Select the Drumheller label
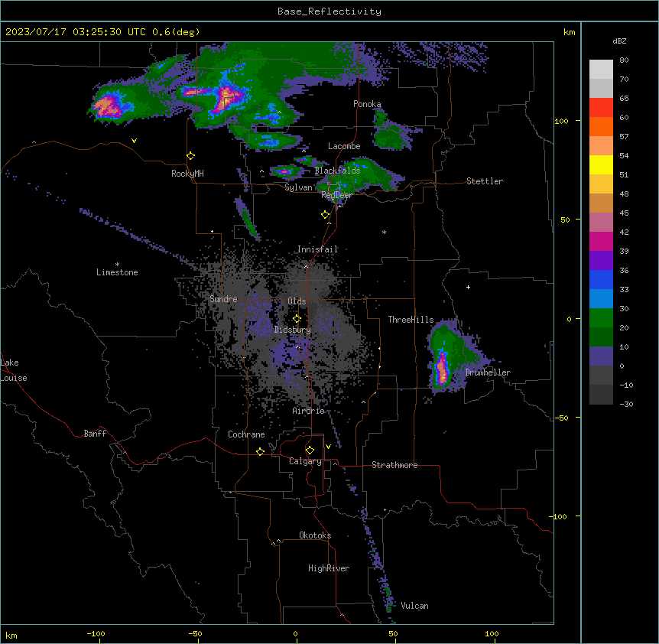Viewport: 659px width, 644px height. click(x=488, y=372)
